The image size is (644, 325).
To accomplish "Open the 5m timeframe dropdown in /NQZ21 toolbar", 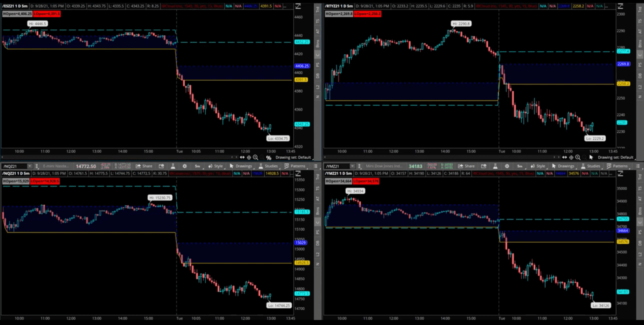I will (197, 166).
